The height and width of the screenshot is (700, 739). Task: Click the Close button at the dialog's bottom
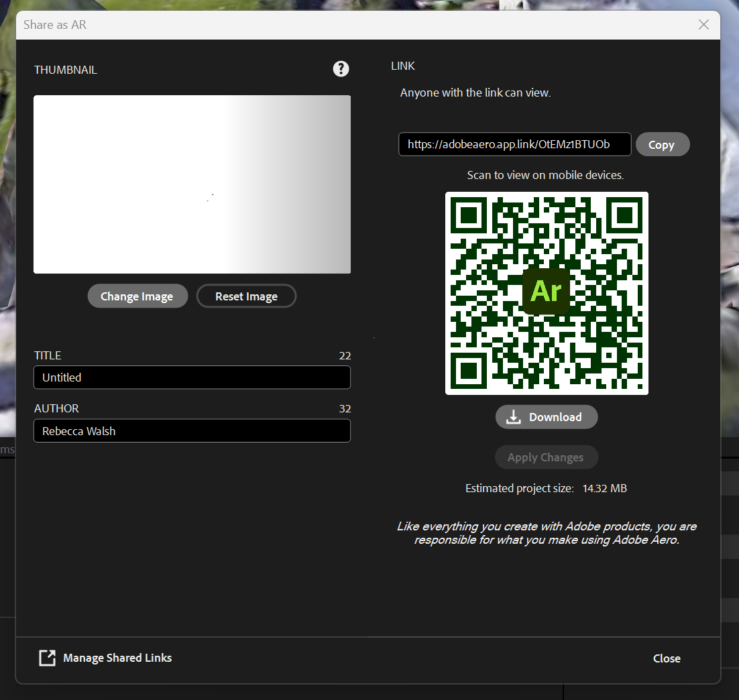(667, 658)
